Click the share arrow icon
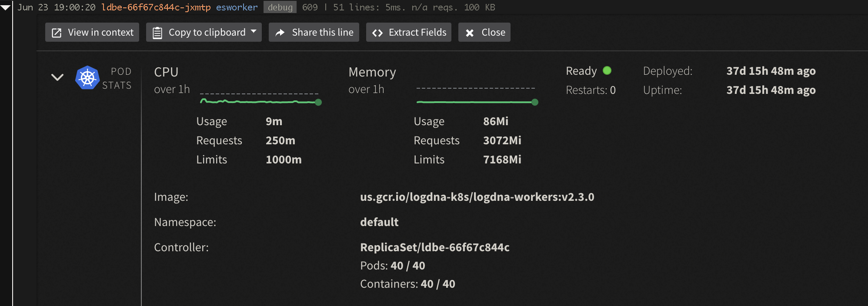 280,33
